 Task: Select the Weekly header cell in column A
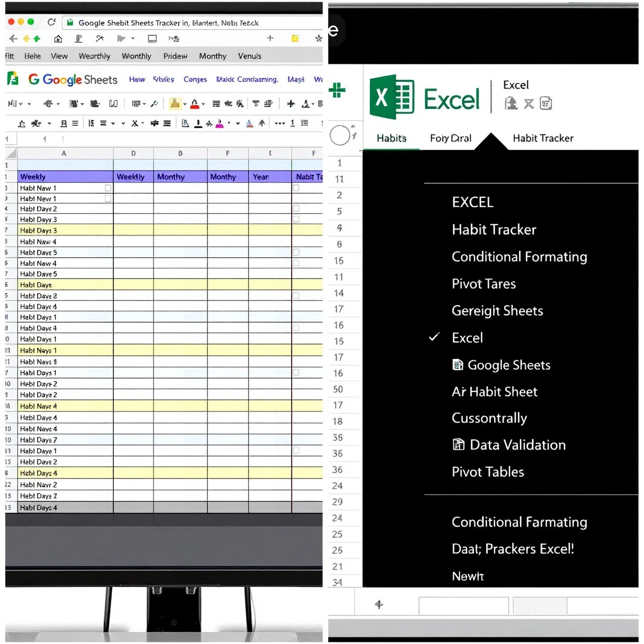point(65,177)
